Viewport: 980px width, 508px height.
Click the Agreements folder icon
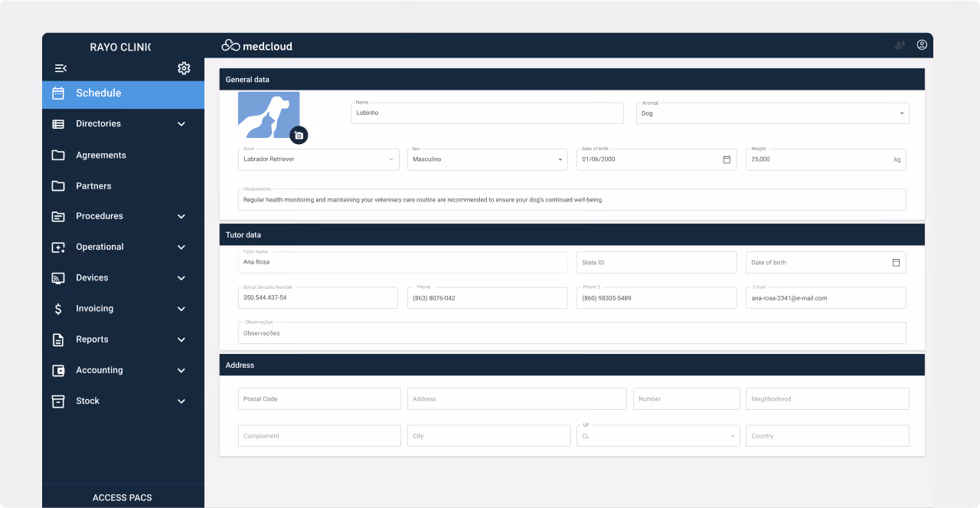coord(57,155)
